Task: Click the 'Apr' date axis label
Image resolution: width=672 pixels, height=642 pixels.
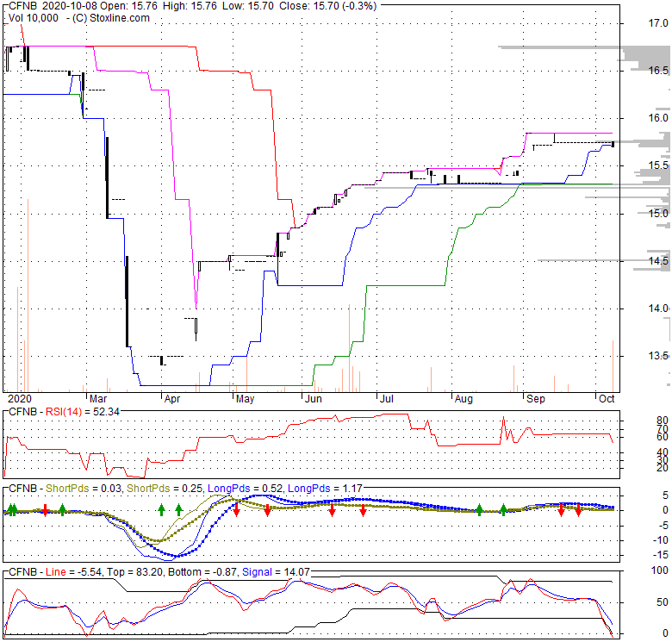Action: click(x=172, y=399)
